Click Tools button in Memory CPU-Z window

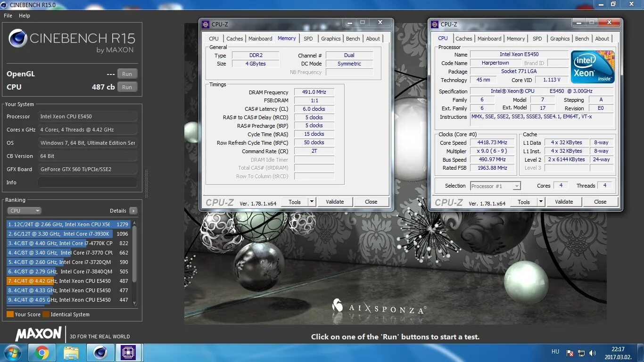pyautogui.click(x=295, y=202)
